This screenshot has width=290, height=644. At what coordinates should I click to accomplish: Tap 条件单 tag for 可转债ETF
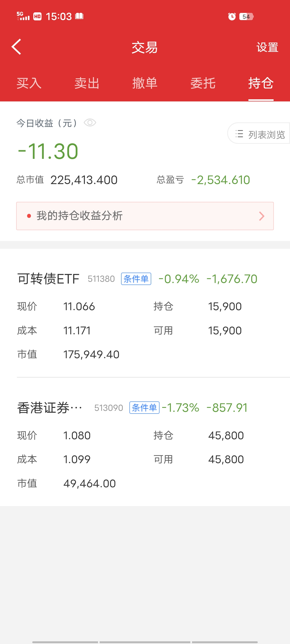coord(136,279)
